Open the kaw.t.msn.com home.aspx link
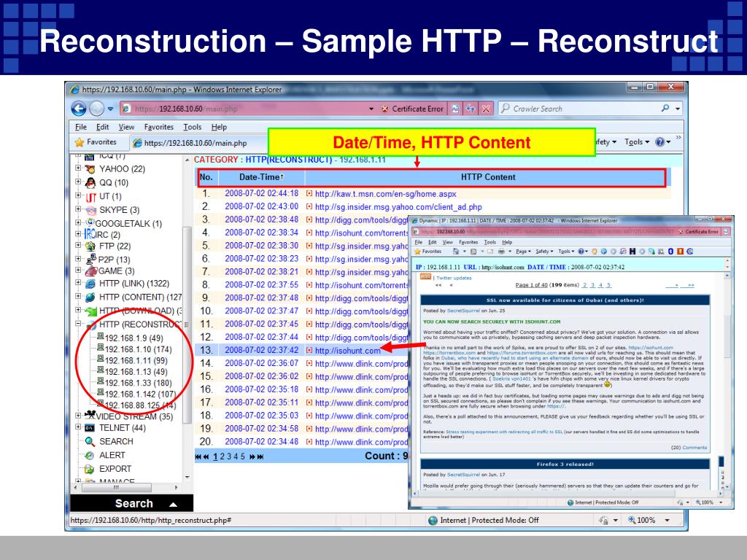Viewport: 747px width, 560px height. 385,194
